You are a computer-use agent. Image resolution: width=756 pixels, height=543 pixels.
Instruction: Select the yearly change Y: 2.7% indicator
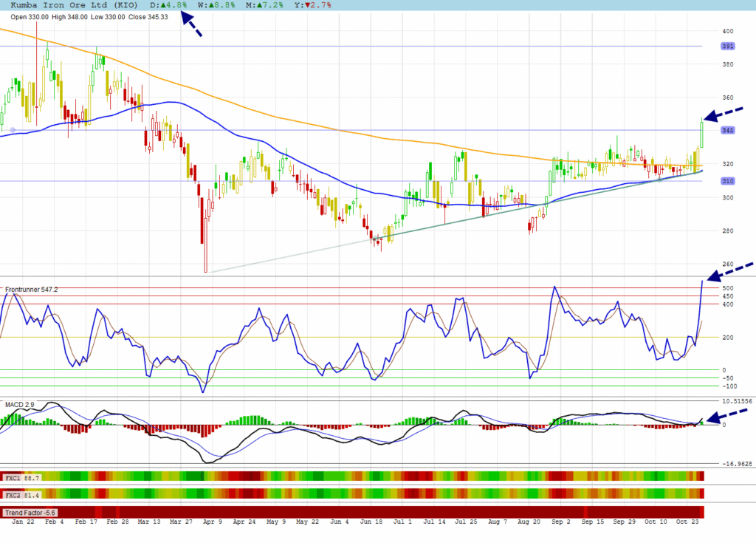[x=313, y=4]
